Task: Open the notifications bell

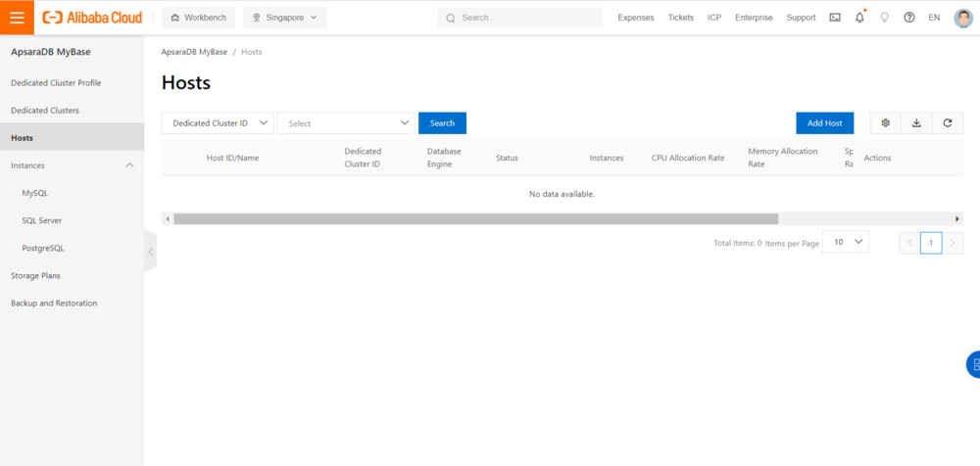Action: point(859,18)
